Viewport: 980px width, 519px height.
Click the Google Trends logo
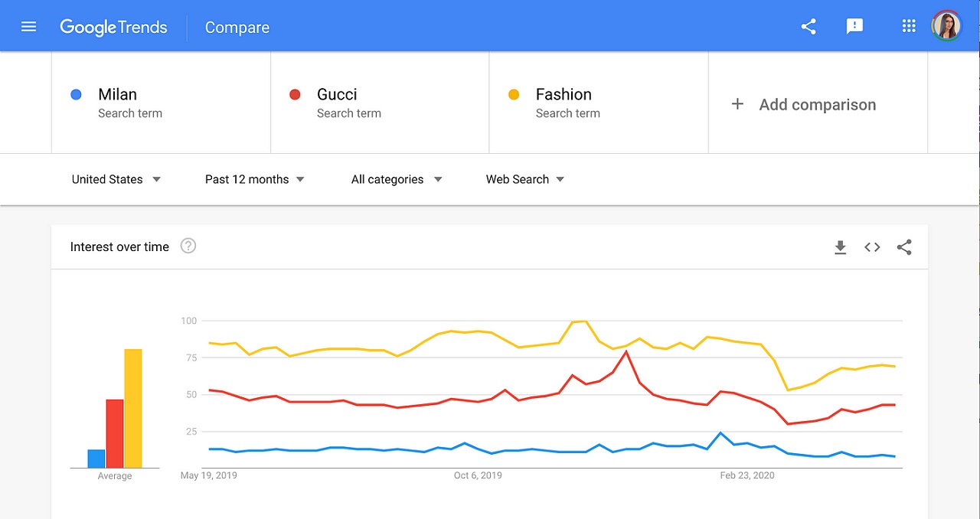[113, 28]
